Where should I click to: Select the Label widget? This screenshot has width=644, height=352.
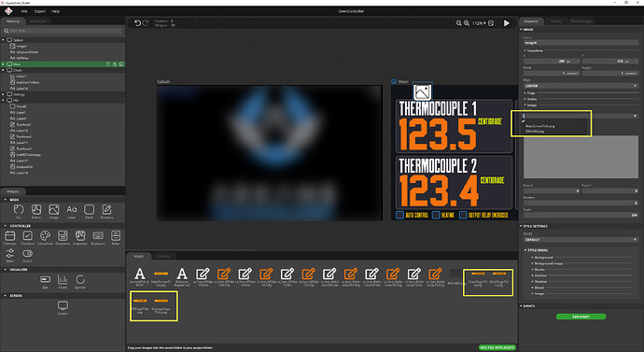click(72, 211)
